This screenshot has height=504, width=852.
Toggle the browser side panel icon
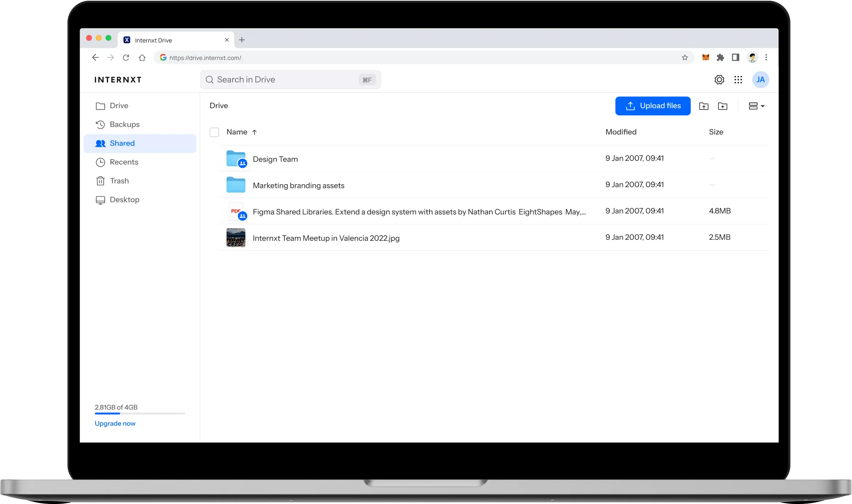[x=736, y=57]
